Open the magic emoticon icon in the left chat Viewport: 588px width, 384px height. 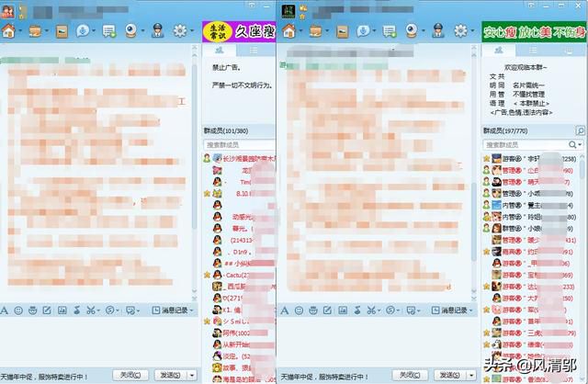pos(33,311)
